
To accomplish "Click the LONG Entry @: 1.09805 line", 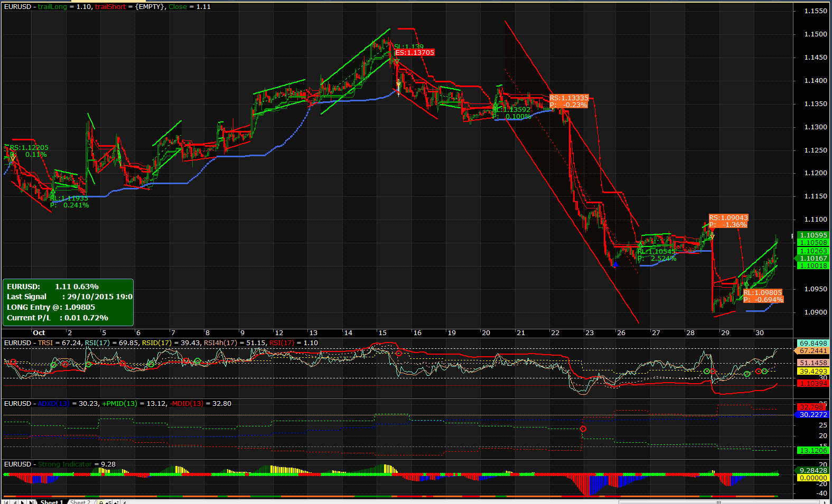I will pyautogui.click(x=51, y=307).
